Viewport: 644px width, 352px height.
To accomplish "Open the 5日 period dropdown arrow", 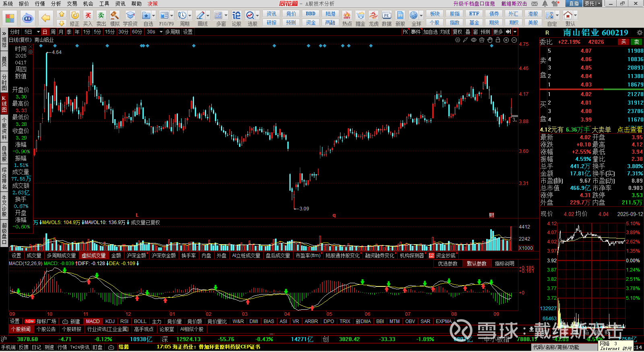I will coord(38,32).
